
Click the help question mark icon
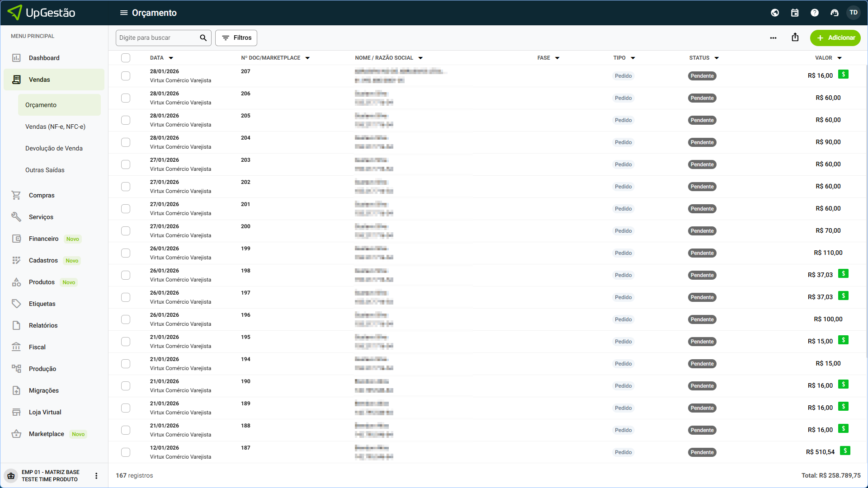(815, 13)
